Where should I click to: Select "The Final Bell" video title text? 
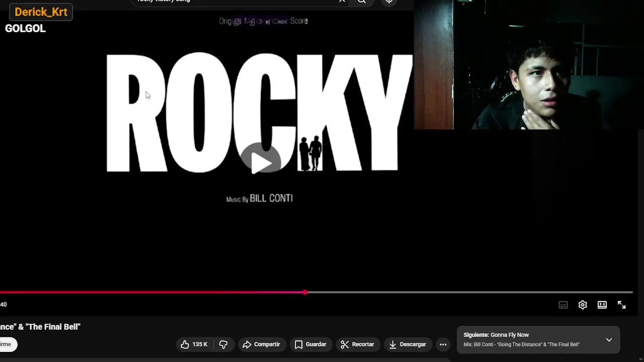click(x=54, y=327)
